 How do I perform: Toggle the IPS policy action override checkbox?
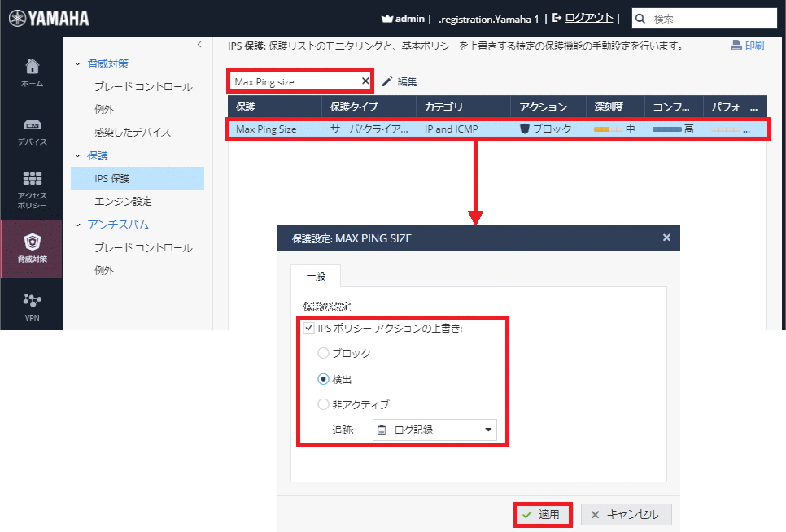point(308,329)
